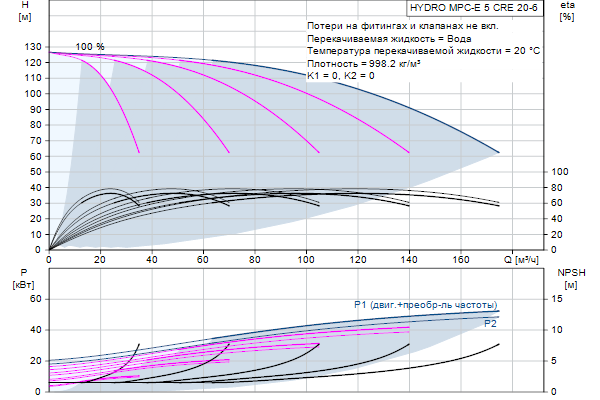600x400 pixels.
Task: Click the eta [%] efficiency axis label
Action: [x=567, y=11]
